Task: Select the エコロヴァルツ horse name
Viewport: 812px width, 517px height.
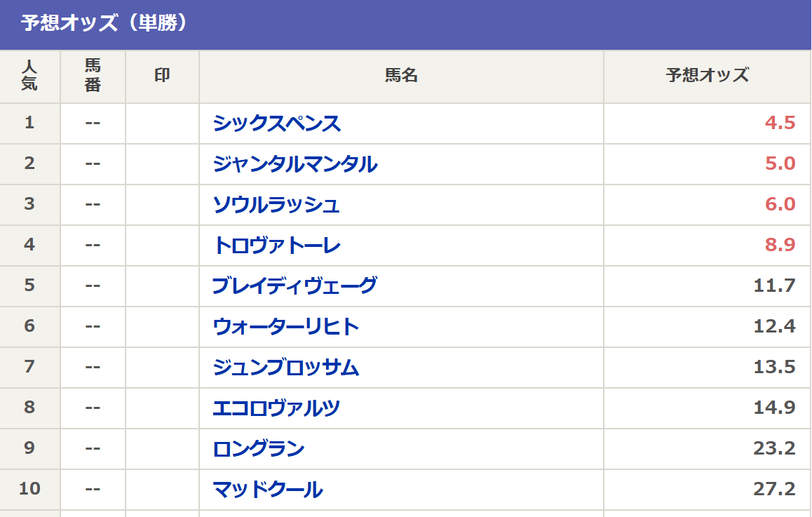Action: pos(276,408)
